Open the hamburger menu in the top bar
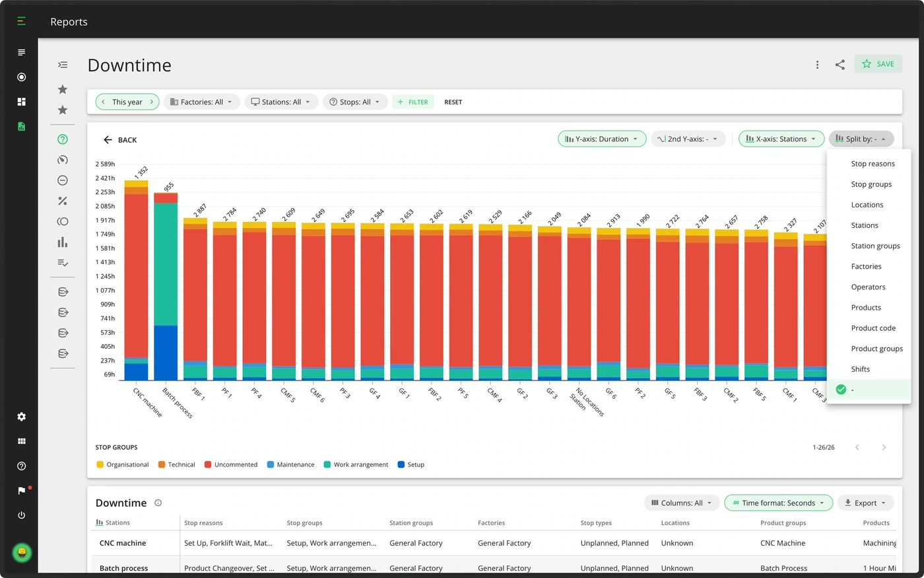Image resolution: width=924 pixels, height=578 pixels. [x=21, y=21]
